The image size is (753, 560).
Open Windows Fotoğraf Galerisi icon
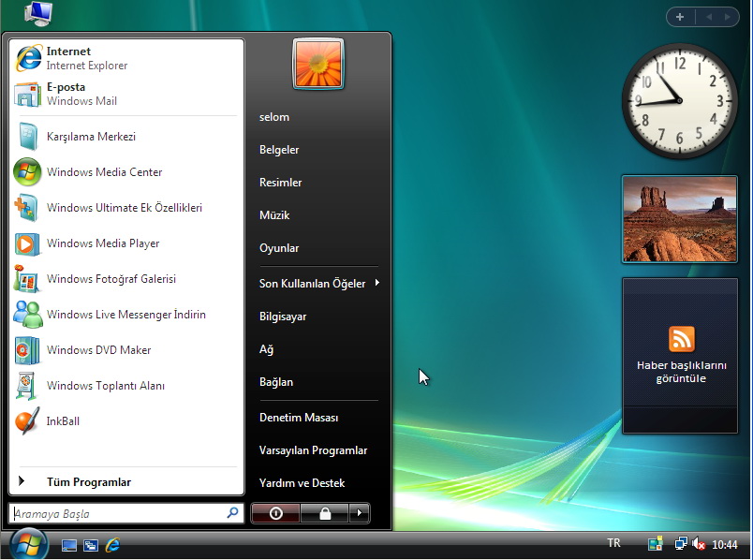27,279
